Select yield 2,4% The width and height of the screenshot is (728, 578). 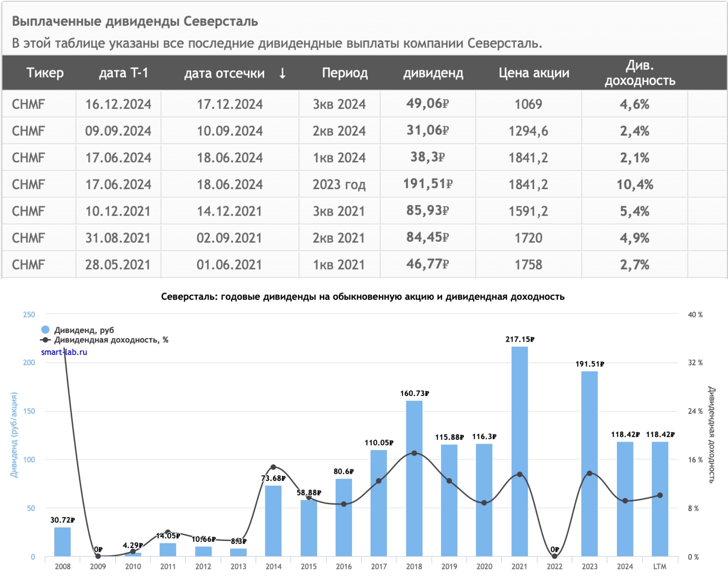634,131
